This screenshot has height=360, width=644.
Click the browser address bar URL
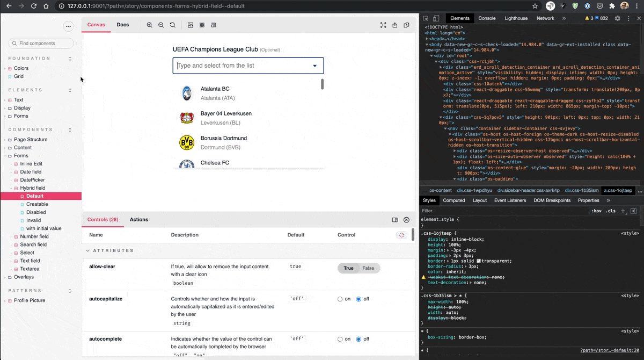pos(156,6)
